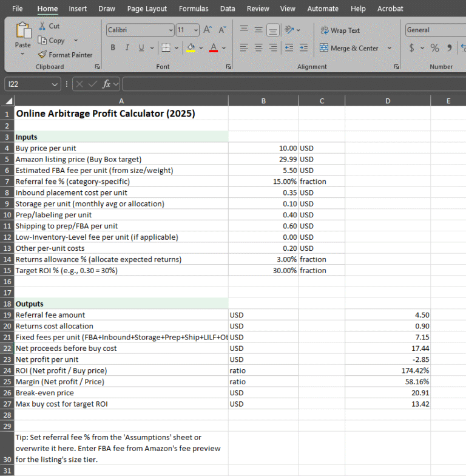
Task: Switch to the Review tab
Action: coord(258,8)
